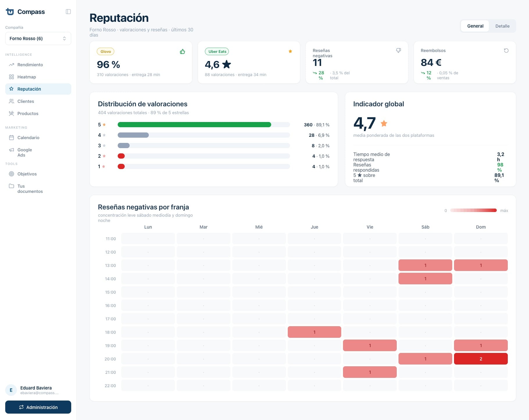Open the Forno Rosso (6) company selector
The image size is (529, 420).
(x=38, y=38)
